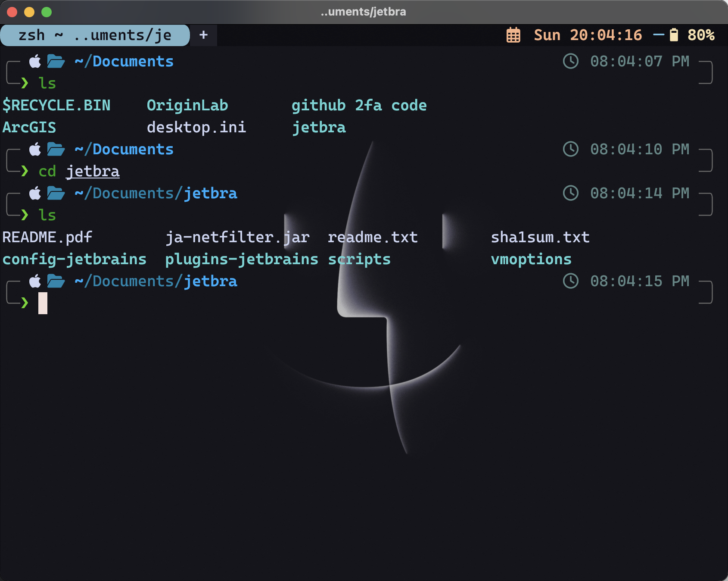
Task: Click the README.pdf file name
Action: click(47, 237)
